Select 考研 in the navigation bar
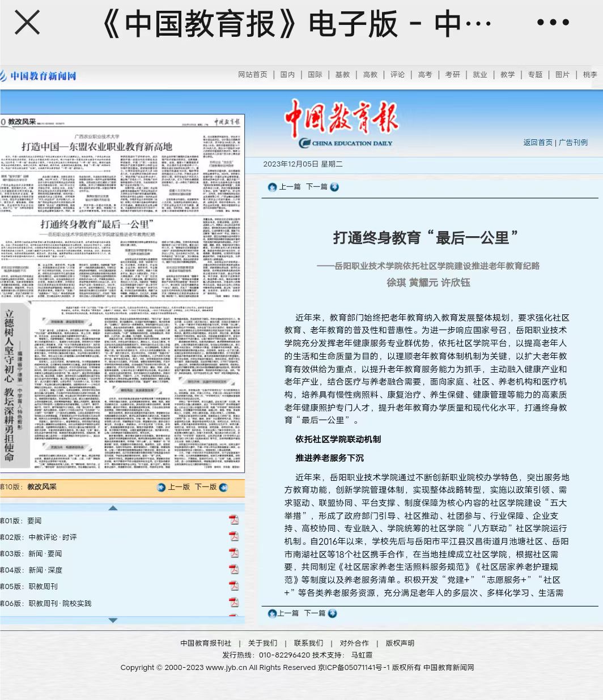This screenshot has height=700, width=603. [452, 75]
